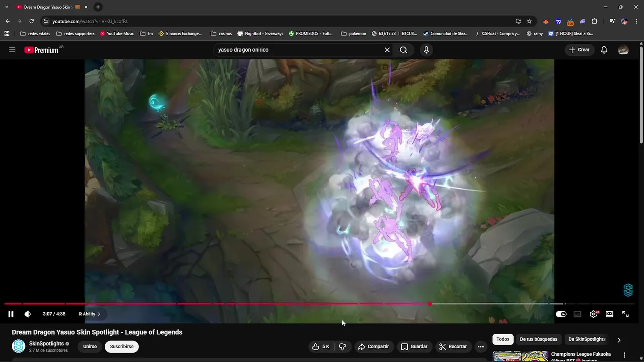
Task: Open the Comunidad de Steam bookmark
Action: click(446, 34)
